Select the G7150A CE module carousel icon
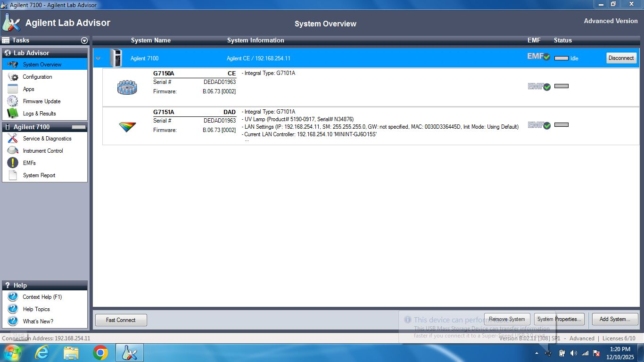 [x=127, y=87]
